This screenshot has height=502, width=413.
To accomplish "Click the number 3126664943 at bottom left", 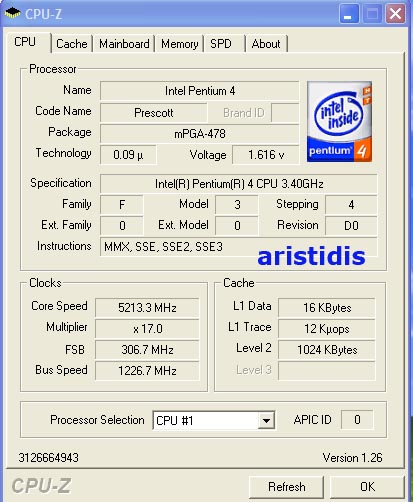I will [49, 458].
